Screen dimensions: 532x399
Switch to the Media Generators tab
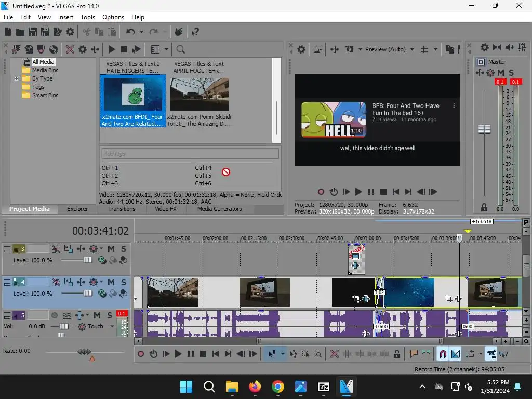click(220, 209)
